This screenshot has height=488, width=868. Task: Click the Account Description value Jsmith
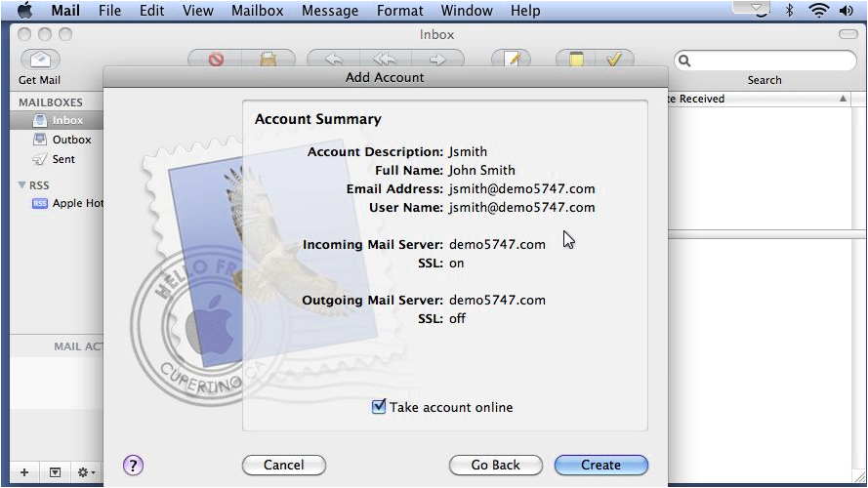469,151
